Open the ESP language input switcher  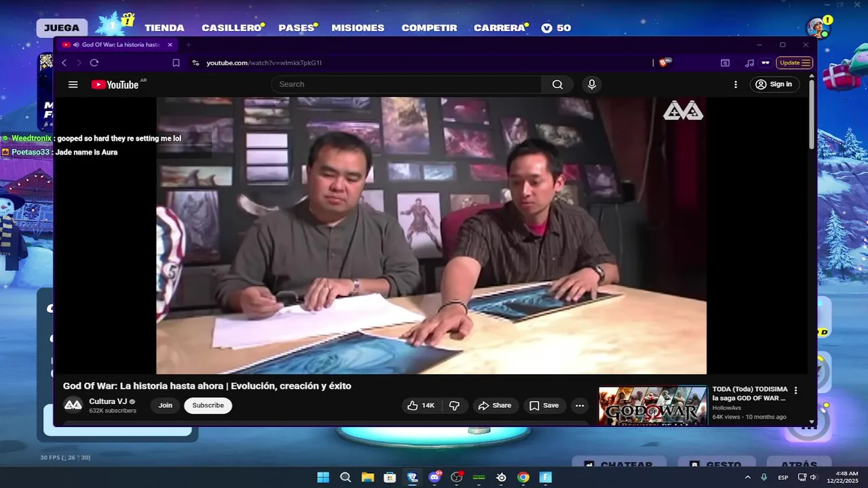783,477
